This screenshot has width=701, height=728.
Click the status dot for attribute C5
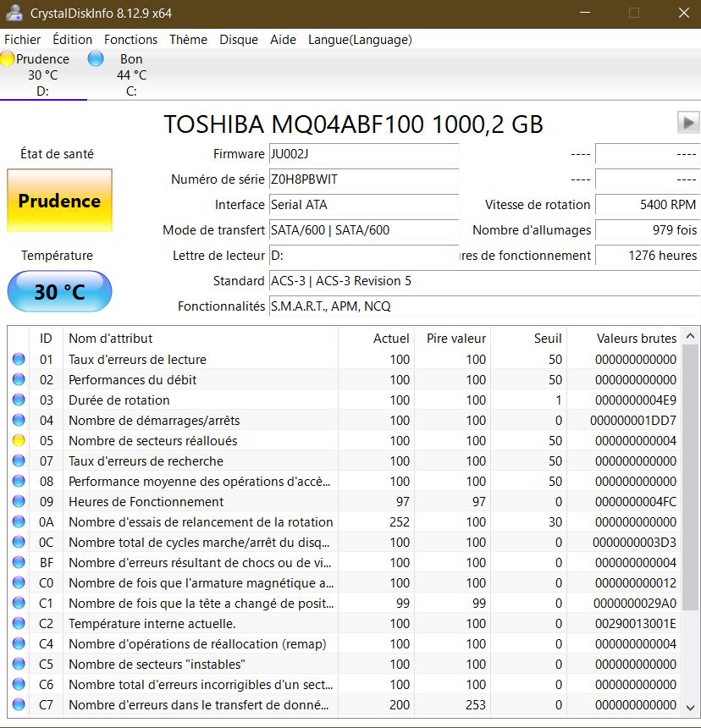pos(19,664)
